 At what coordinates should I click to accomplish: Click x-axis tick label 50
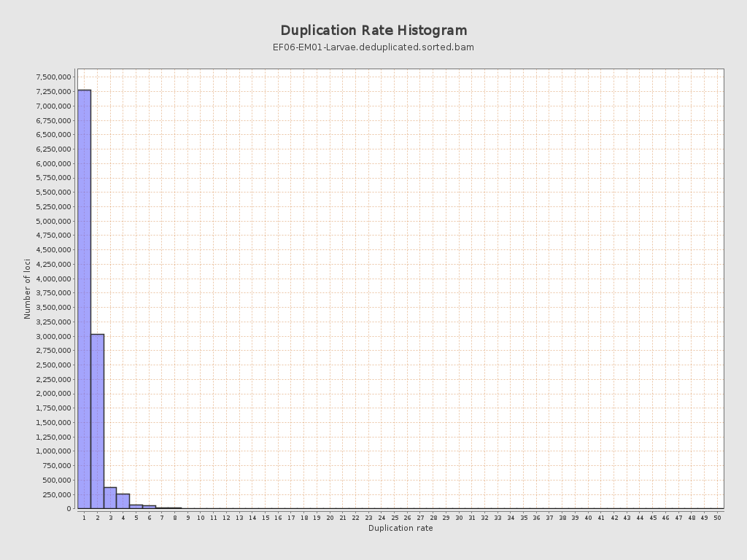(717, 518)
